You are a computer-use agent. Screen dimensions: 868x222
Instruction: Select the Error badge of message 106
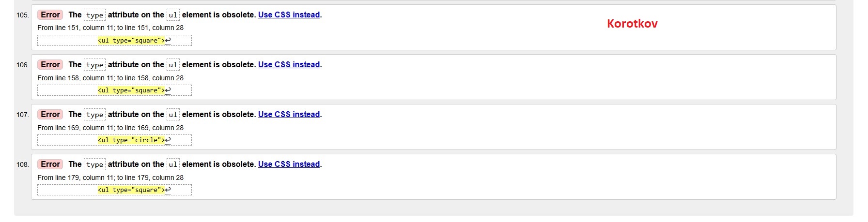point(50,65)
